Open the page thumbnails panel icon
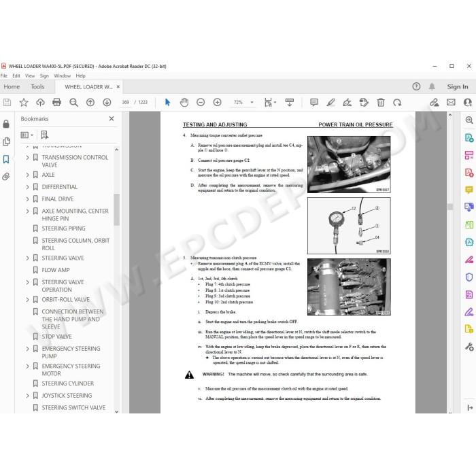This screenshot has height=476, width=476. point(6,141)
